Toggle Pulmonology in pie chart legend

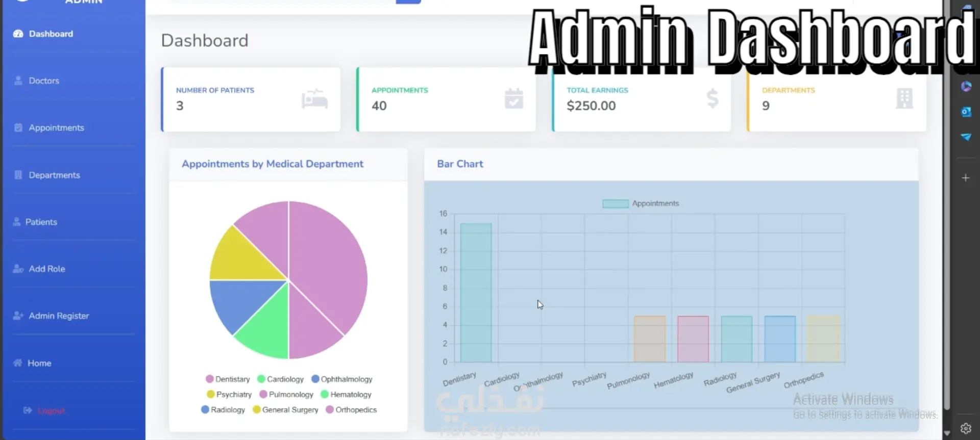coord(286,394)
